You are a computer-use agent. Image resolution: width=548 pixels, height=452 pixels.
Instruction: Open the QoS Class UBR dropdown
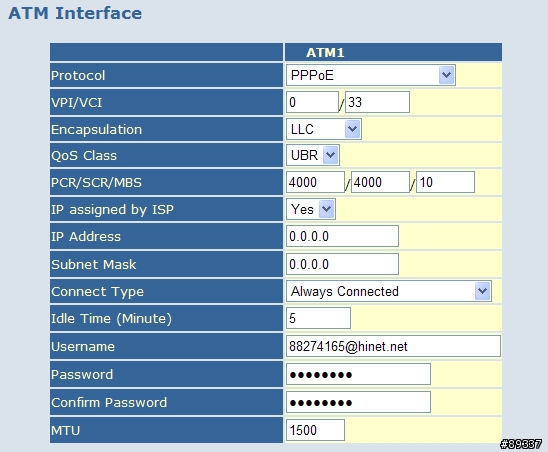point(312,155)
